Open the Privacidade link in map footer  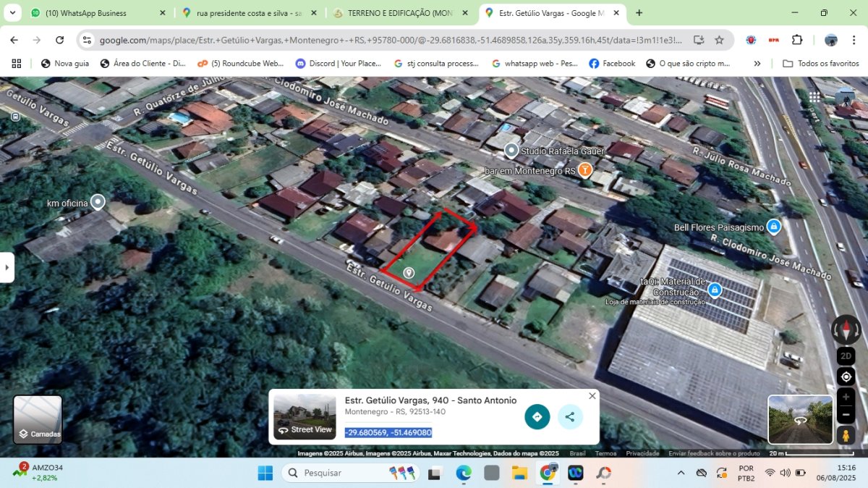(642, 453)
